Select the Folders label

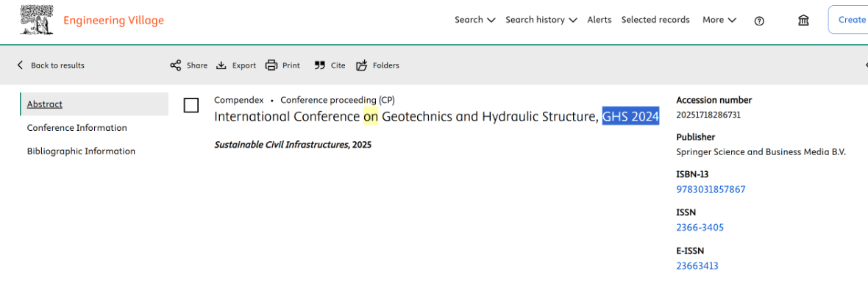click(386, 65)
